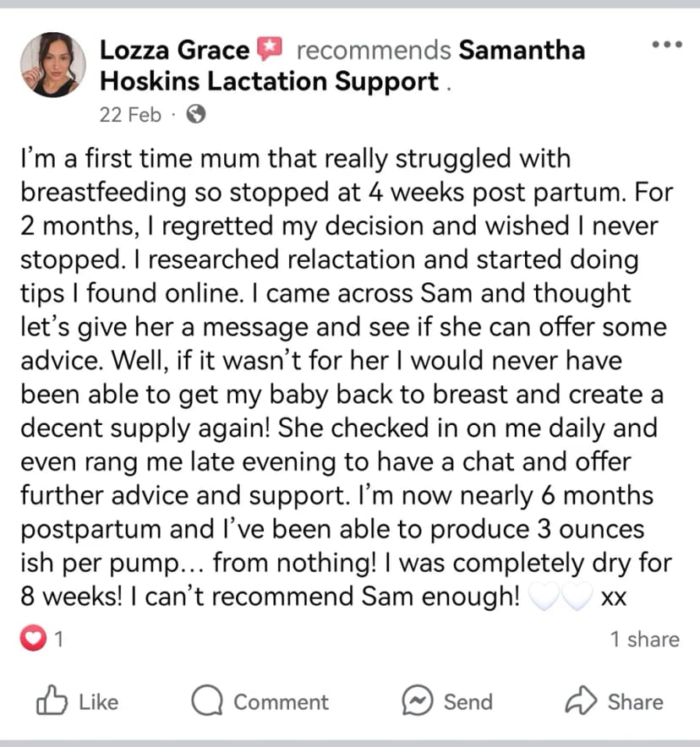Image resolution: width=700 pixels, height=747 pixels.
Task: Click the arrow Share icon
Action: (x=581, y=701)
